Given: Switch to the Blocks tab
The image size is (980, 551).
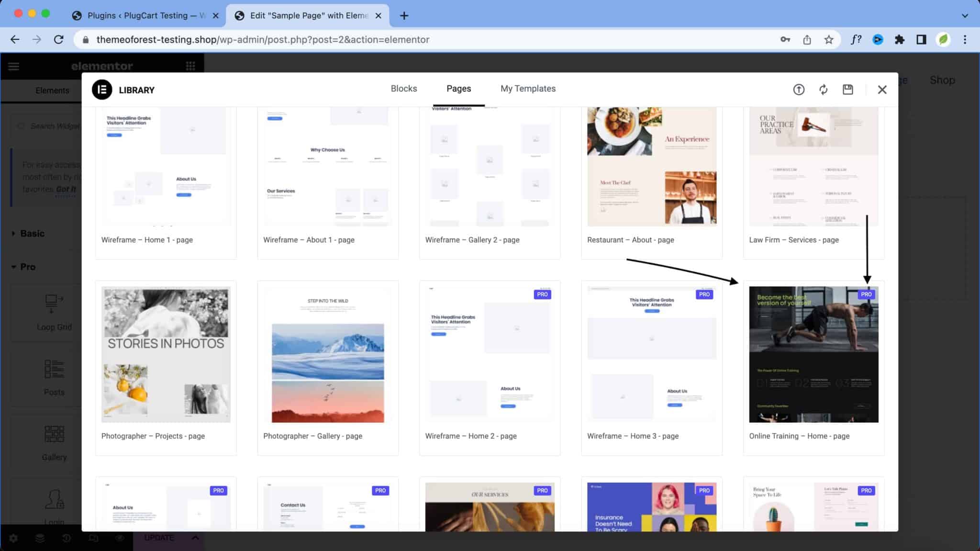Looking at the screenshot, I should pos(404,89).
